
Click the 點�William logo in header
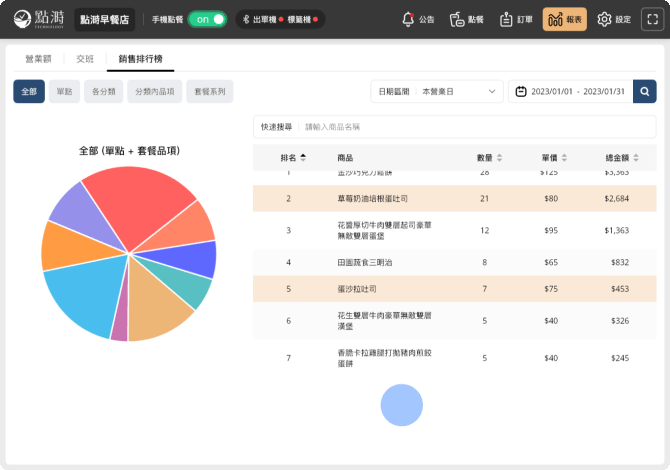tap(37, 19)
